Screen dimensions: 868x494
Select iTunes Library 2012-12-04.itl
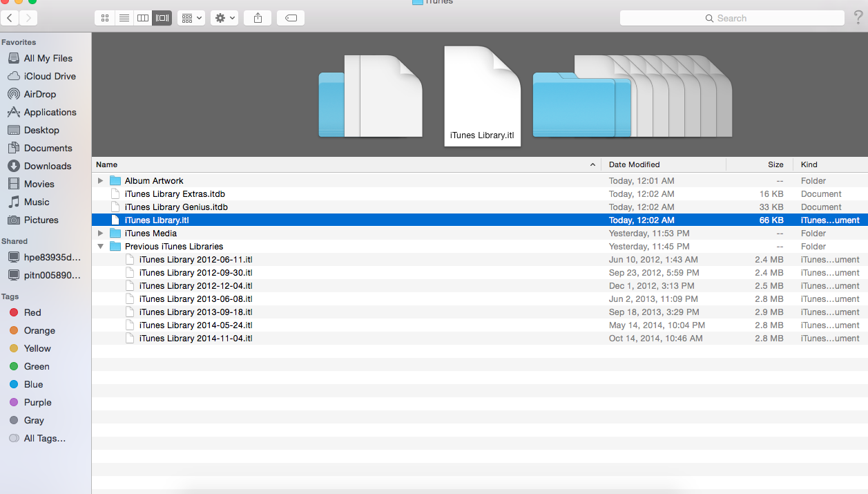click(195, 285)
